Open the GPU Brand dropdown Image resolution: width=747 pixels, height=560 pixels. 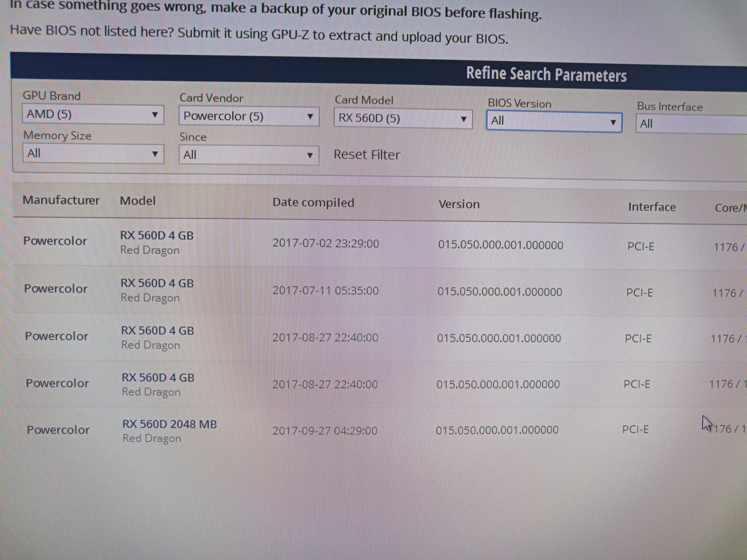point(93,114)
